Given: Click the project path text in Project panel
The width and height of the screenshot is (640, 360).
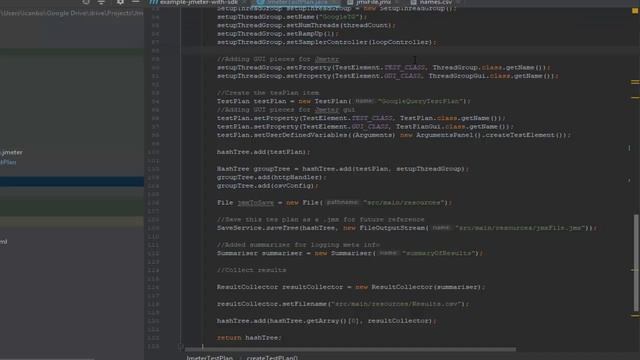Looking at the screenshot, I should coord(72,13).
